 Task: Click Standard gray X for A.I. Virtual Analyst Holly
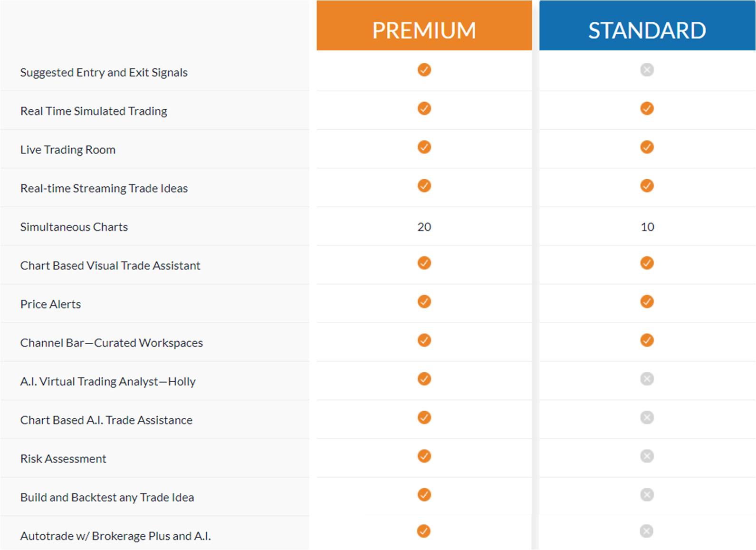(x=647, y=379)
